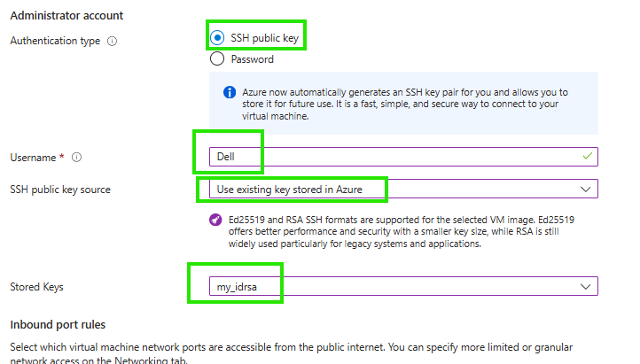Click chevron arrow on Stored Keys dropdown
The image size is (640, 364).
584,286
